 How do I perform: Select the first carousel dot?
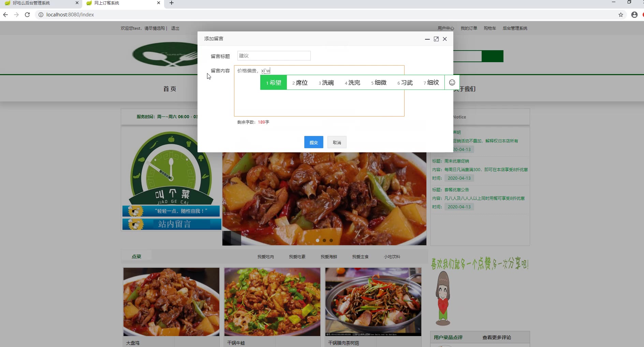click(318, 240)
